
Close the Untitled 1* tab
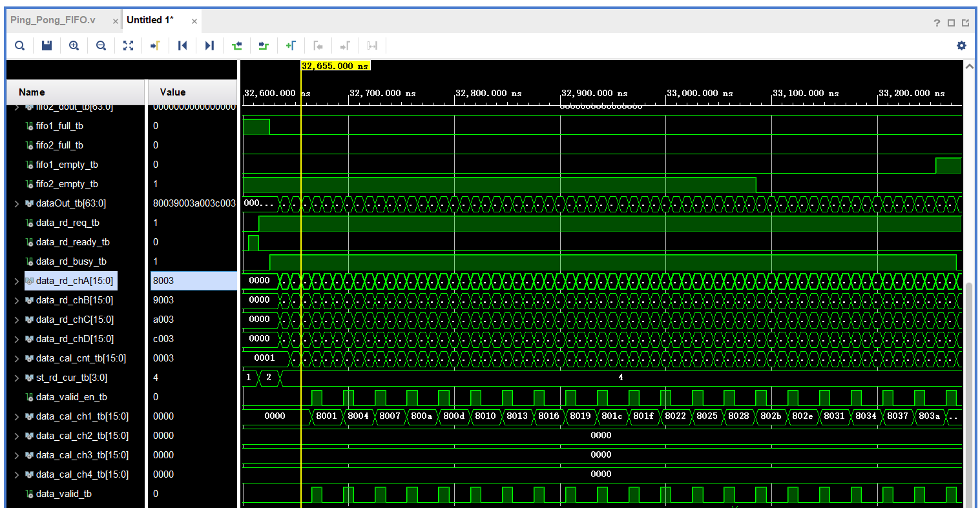194,21
